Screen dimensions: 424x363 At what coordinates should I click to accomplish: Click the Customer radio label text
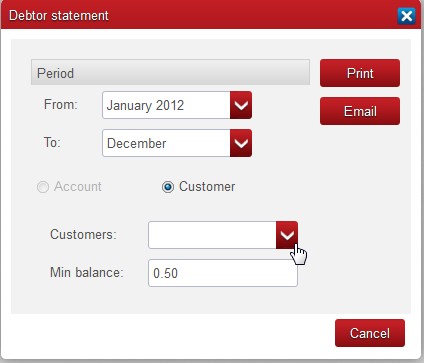(x=207, y=187)
